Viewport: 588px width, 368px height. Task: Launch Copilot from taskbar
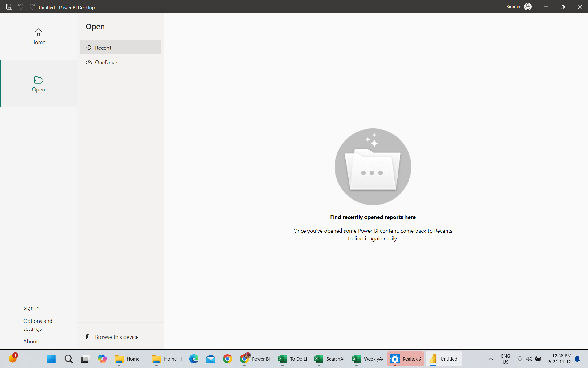point(102,359)
